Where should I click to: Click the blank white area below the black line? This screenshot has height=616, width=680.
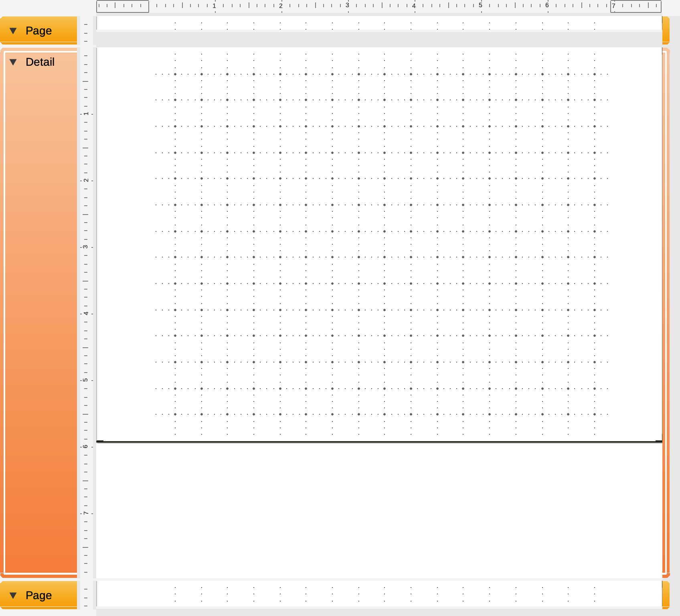click(x=379, y=509)
